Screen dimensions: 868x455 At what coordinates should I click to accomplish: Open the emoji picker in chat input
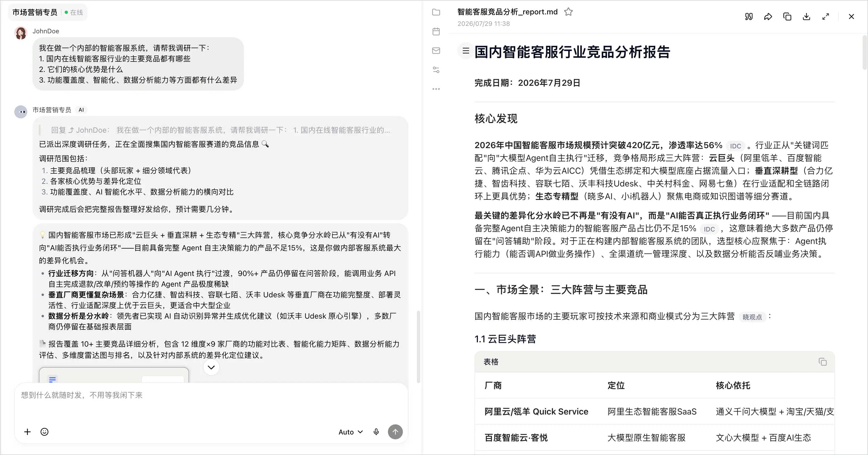[44, 432]
